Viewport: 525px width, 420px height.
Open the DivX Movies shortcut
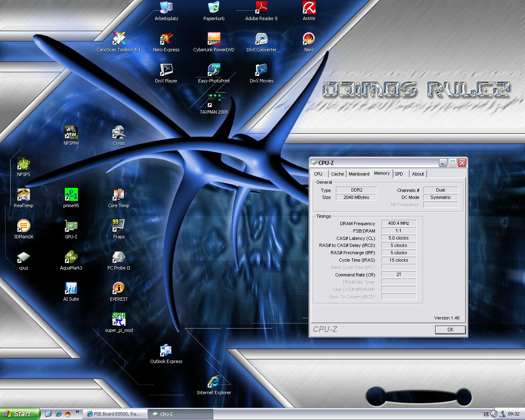[x=261, y=73]
